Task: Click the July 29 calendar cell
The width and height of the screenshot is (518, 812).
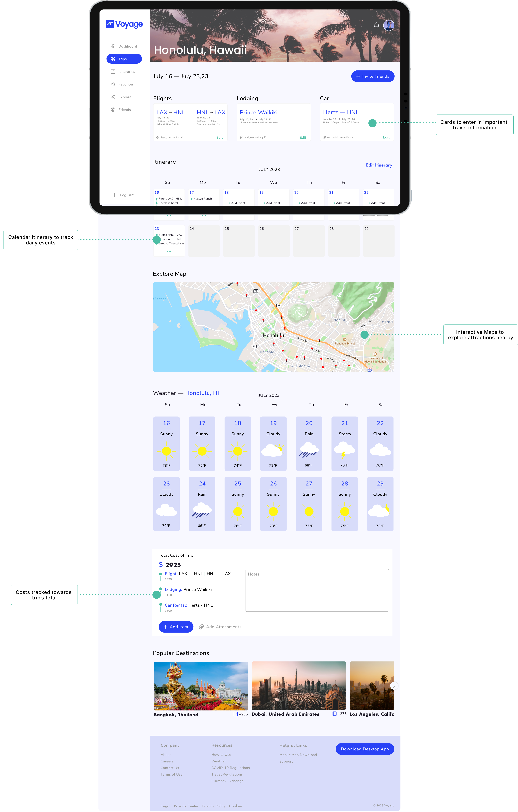Action: click(x=379, y=241)
